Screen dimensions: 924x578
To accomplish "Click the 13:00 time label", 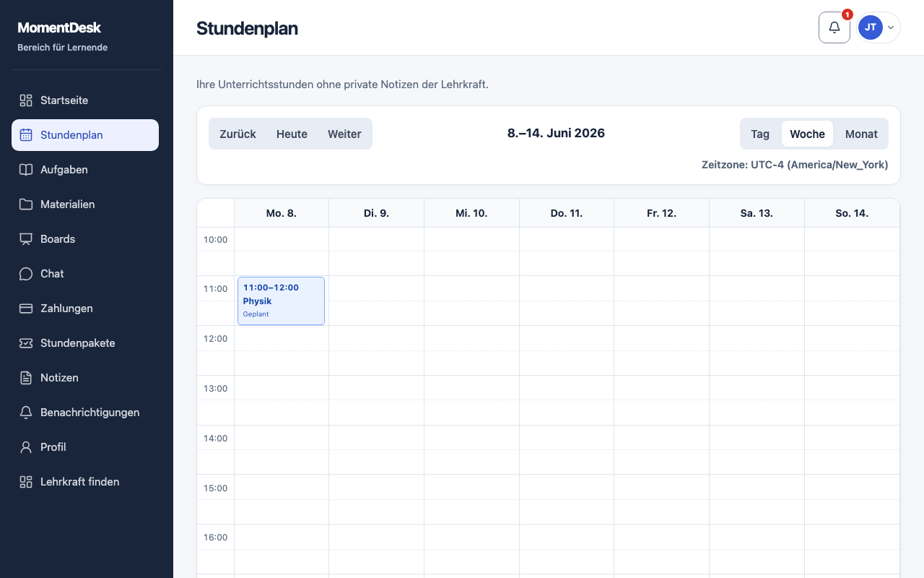I will (215, 389).
